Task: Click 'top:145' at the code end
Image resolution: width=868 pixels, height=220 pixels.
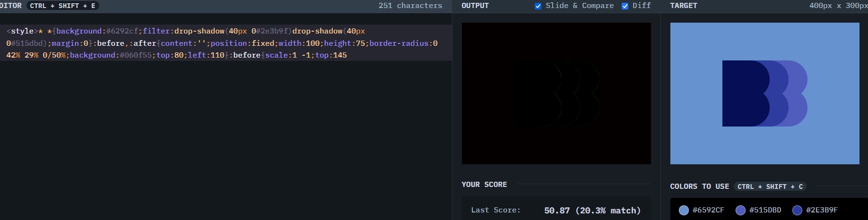Action: pyautogui.click(x=331, y=55)
